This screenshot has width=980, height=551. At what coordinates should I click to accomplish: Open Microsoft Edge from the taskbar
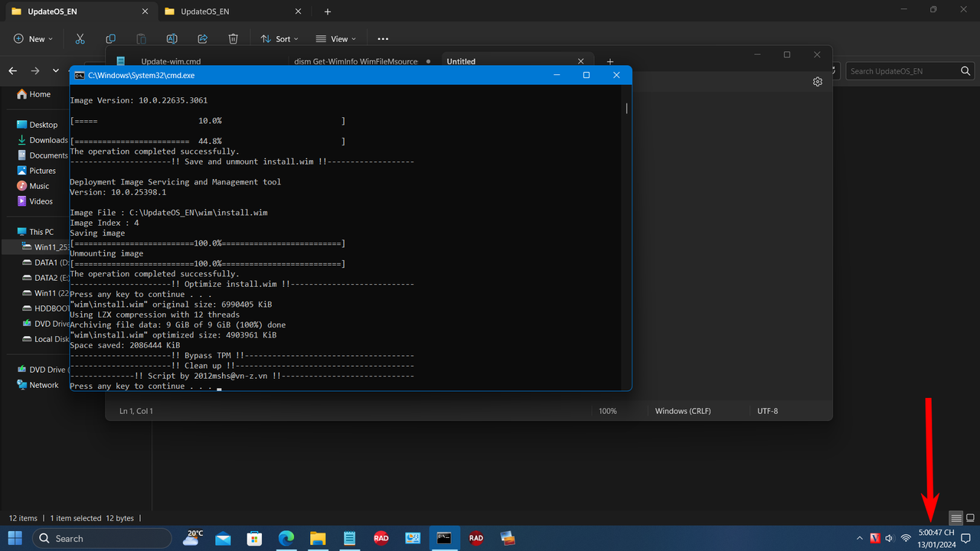click(286, 538)
